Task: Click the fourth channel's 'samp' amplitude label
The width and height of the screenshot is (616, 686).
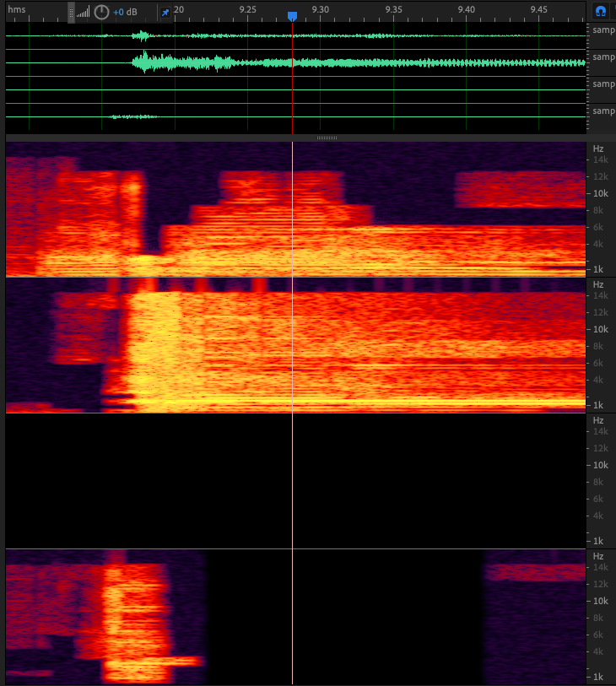Action: click(x=602, y=111)
